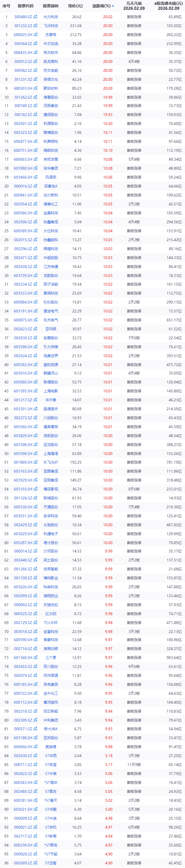Open the 光力科技 stock name link
Image resolution: width=185 pixels, height=868 pixels.
(51, 17)
